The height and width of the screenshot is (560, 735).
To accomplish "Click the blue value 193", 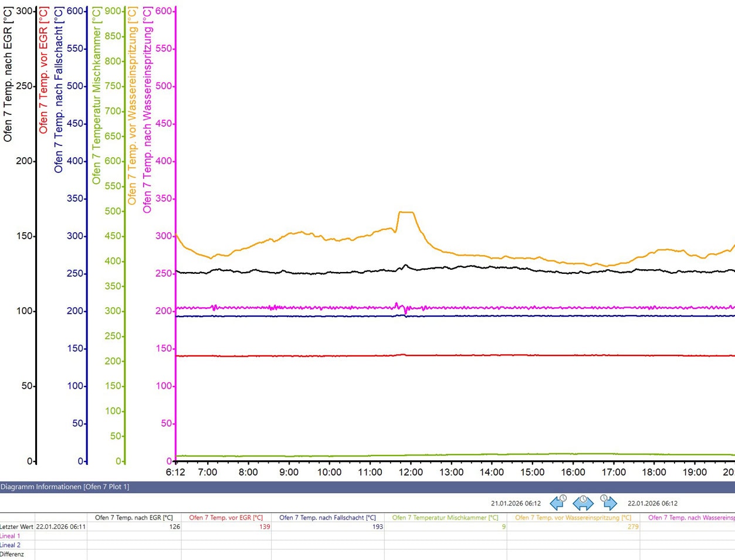I will 377,527.
